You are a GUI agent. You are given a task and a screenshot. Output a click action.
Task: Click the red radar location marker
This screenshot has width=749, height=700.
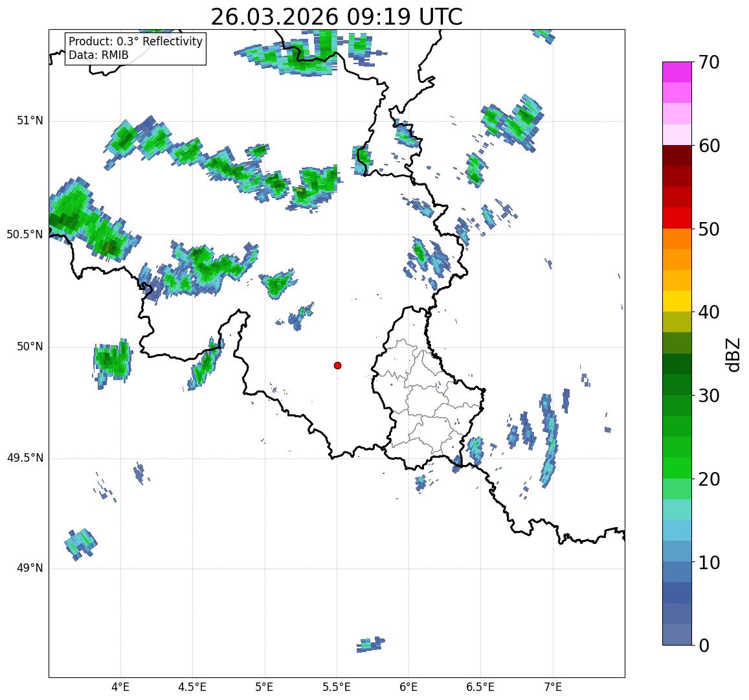338,365
